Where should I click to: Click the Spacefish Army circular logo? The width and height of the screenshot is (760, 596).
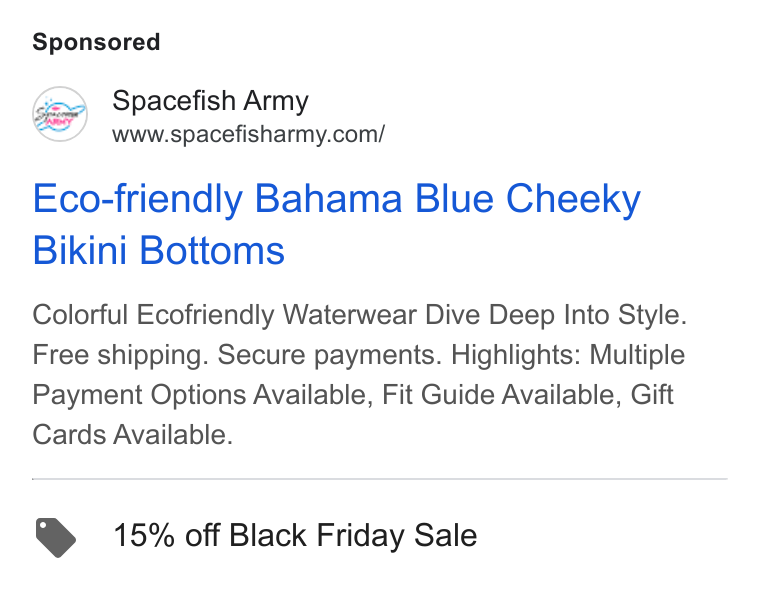(x=60, y=114)
